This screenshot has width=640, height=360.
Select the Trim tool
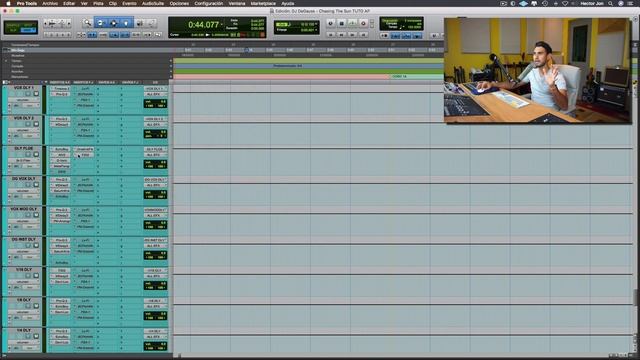(x=100, y=23)
